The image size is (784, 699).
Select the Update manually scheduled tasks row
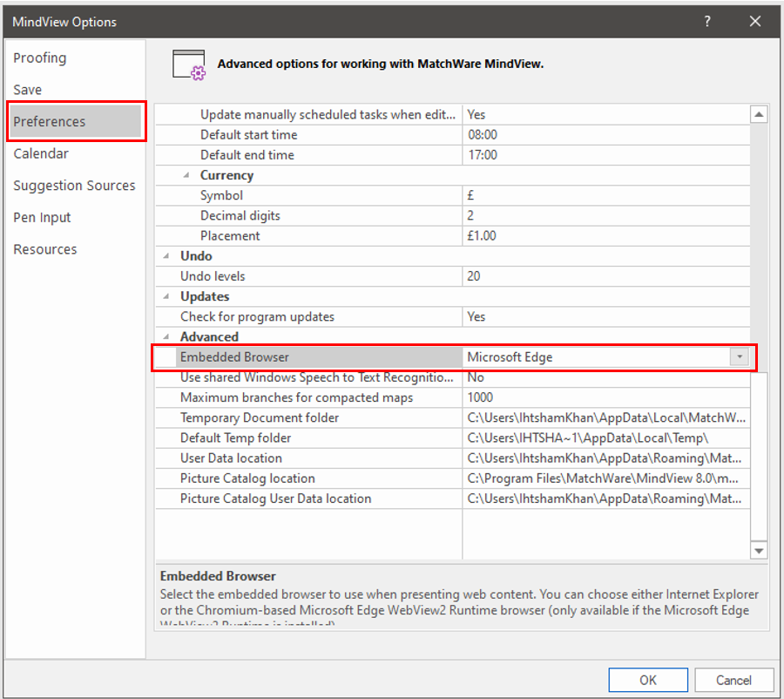(453, 114)
